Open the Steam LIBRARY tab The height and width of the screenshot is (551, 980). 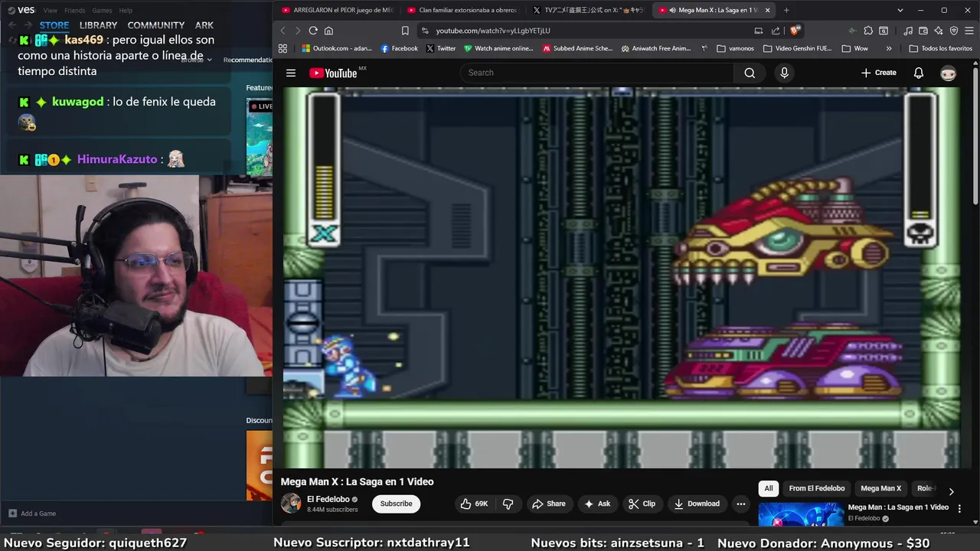tap(98, 25)
